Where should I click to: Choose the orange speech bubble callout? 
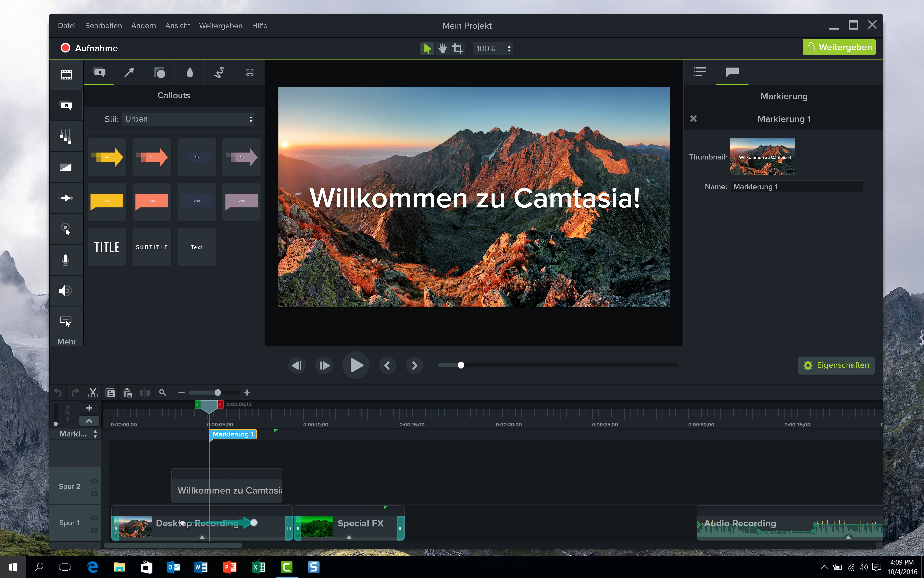pyautogui.click(x=152, y=202)
